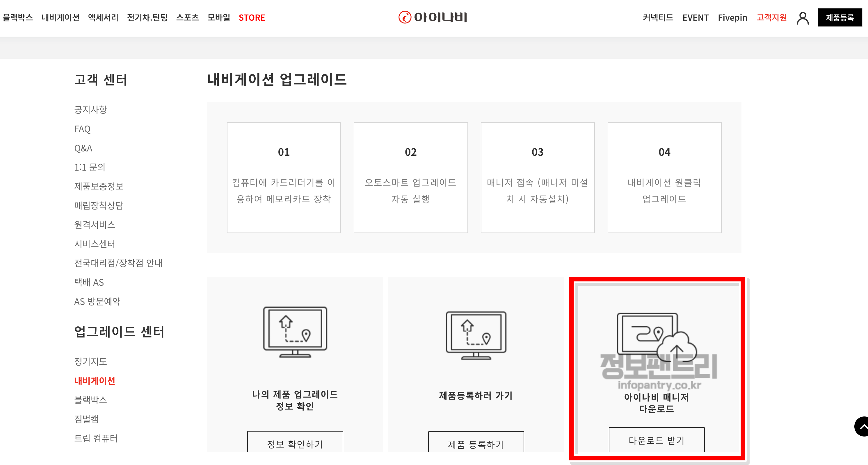Screen dimensions: 868x465
Task: Click step card 04 내비게이션 원클릭 업그레이드
Action: pyautogui.click(x=664, y=177)
